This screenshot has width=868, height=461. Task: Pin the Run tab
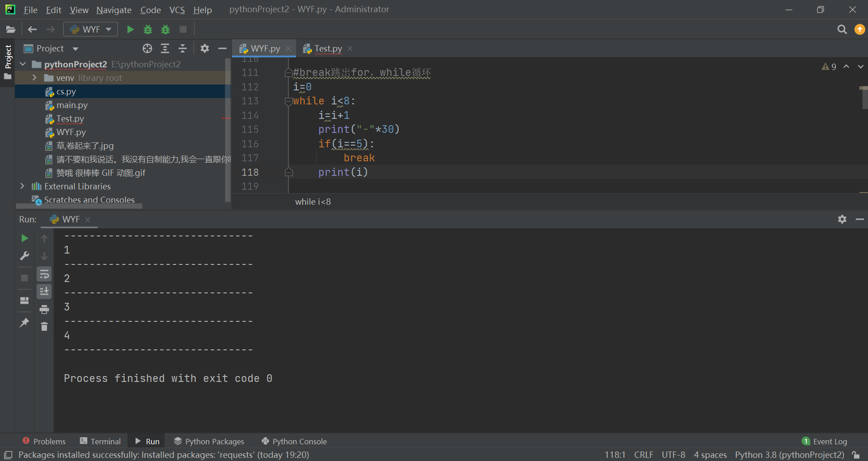tap(24, 323)
